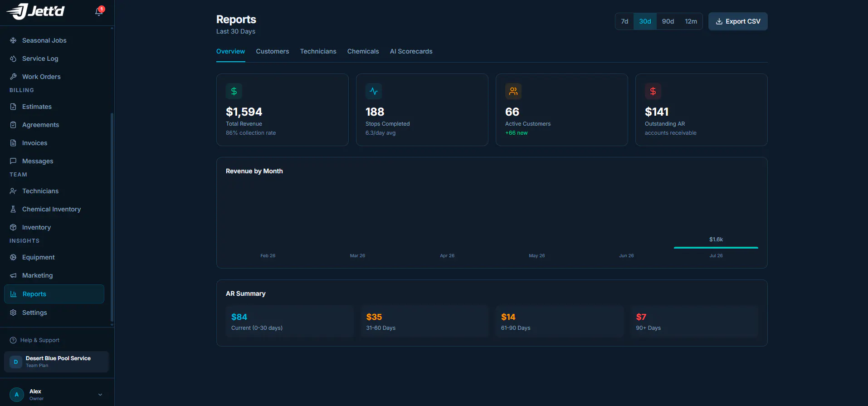
Task: Go to Invoices page
Action: [54, 143]
